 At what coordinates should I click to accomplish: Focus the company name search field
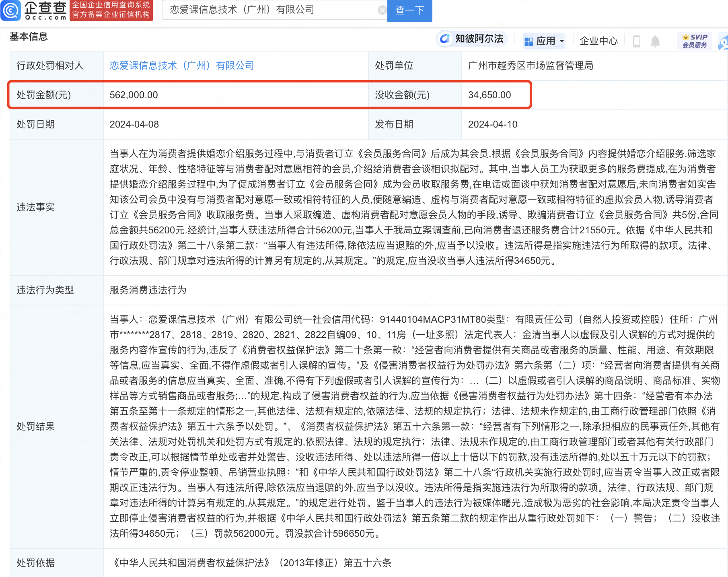pos(274,10)
